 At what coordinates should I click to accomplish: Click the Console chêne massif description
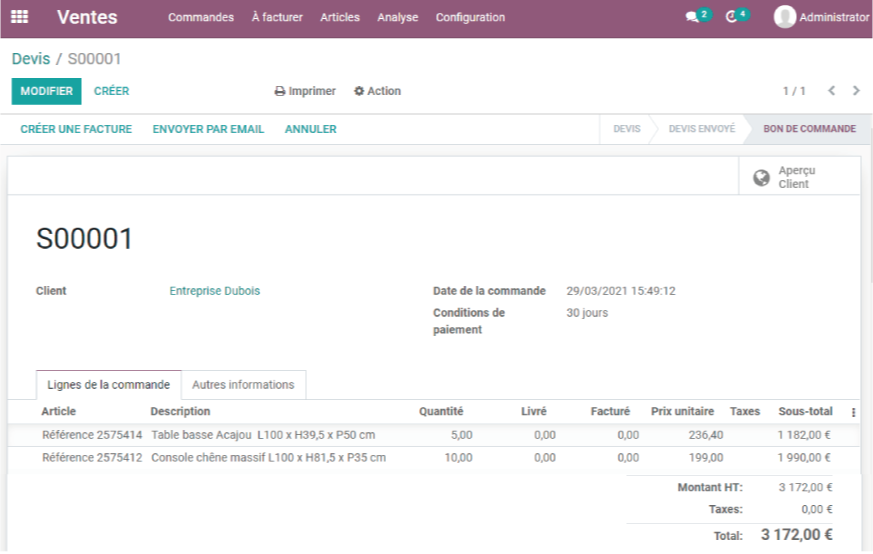click(x=268, y=458)
